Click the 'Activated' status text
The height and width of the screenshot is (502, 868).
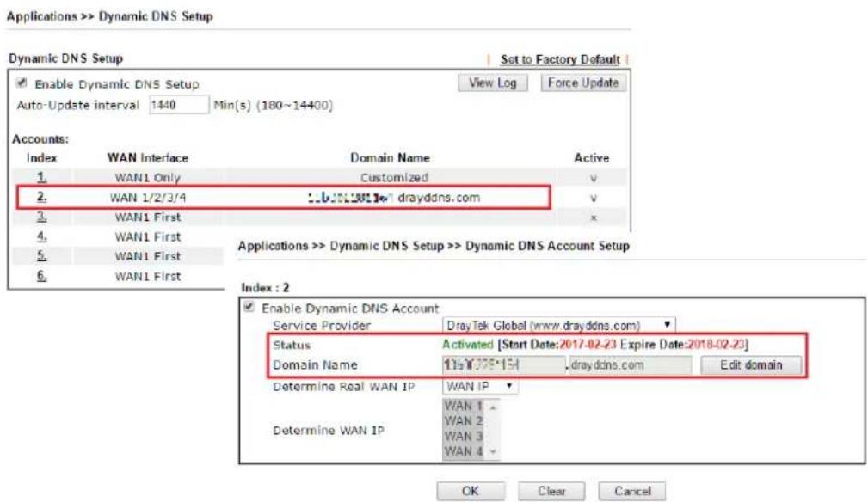pyautogui.click(x=468, y=345)
